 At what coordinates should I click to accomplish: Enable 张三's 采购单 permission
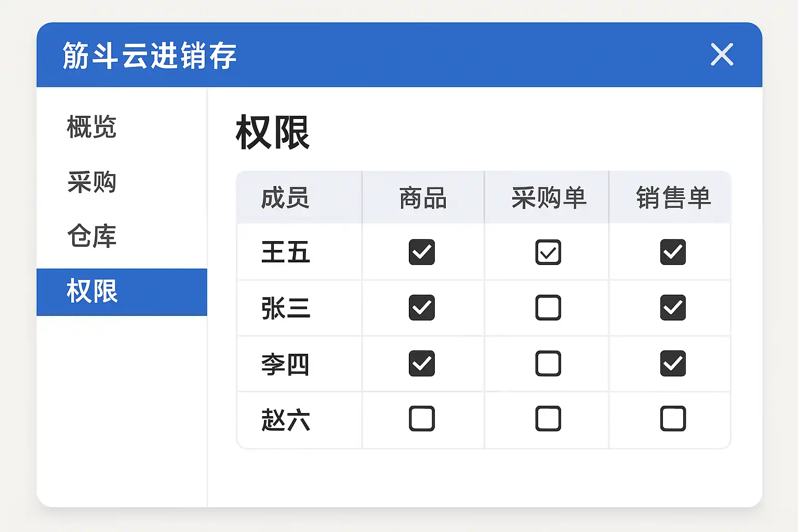tap(548, 308)
